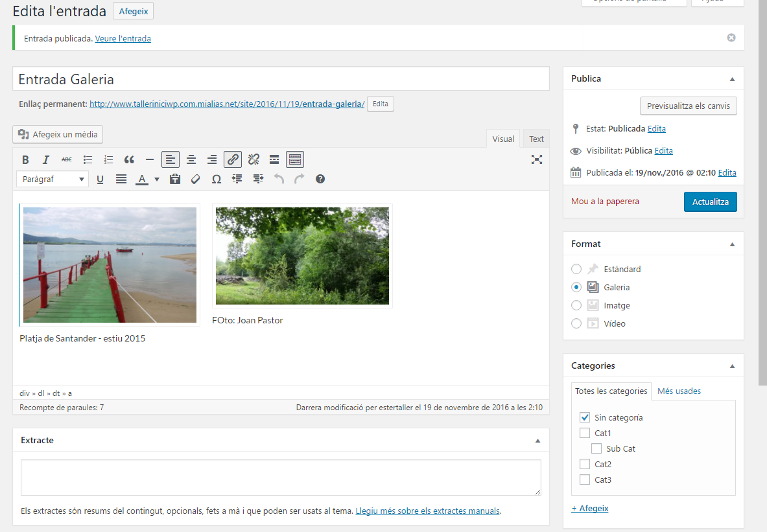
Task: Insert a numbered list
Action: coord(108,159)
